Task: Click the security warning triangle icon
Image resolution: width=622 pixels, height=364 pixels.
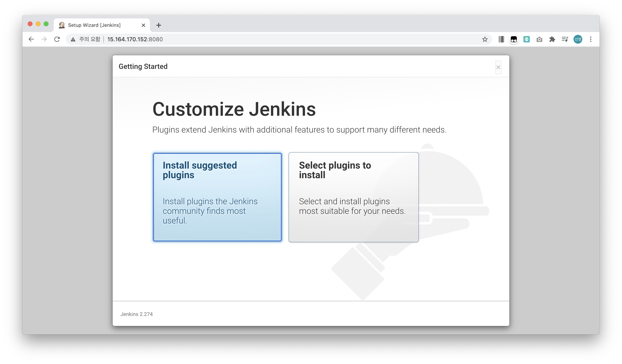Action: (x=73, y=39)
